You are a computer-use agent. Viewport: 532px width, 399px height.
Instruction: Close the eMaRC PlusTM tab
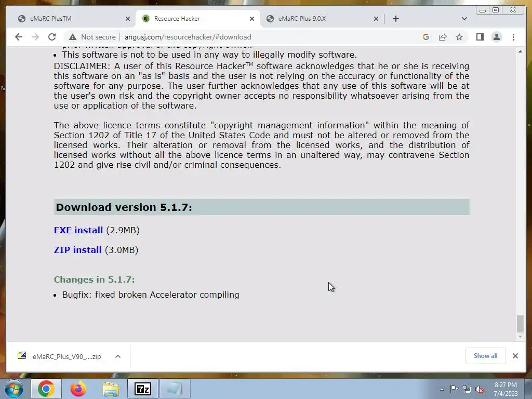tap(128, 19)
